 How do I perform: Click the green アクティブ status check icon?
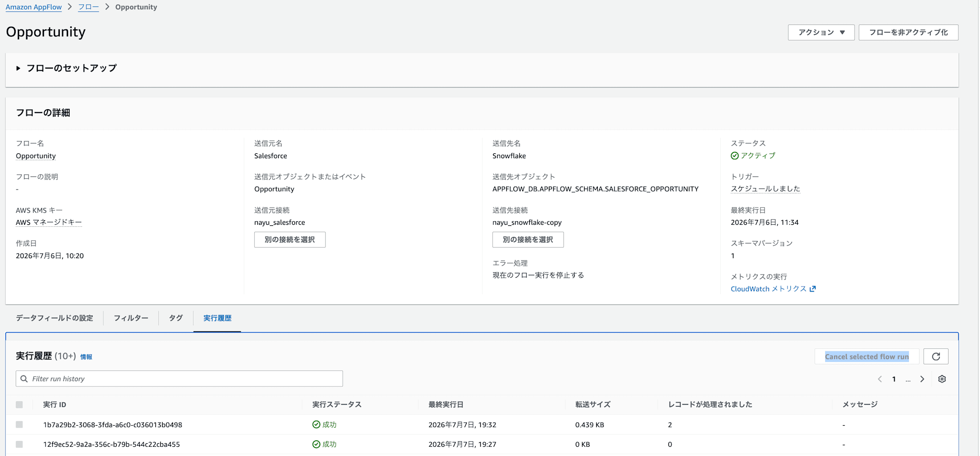coord(735,156)
